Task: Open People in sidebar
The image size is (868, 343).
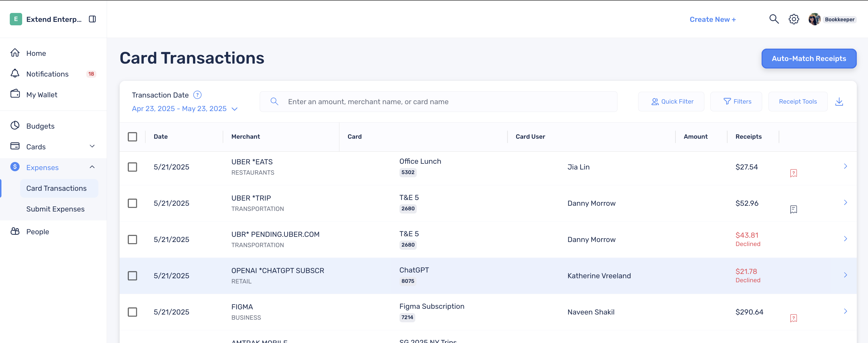Action: click(x=38, y=232)
